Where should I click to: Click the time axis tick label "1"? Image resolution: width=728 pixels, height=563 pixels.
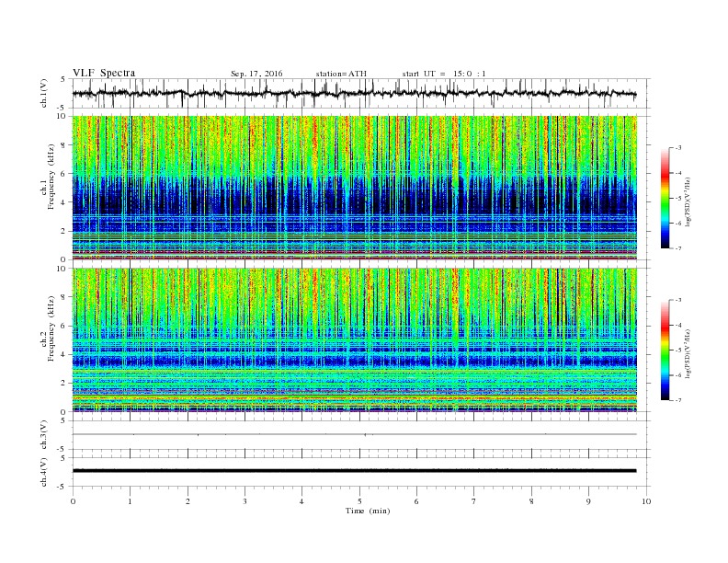coord(130,501)
